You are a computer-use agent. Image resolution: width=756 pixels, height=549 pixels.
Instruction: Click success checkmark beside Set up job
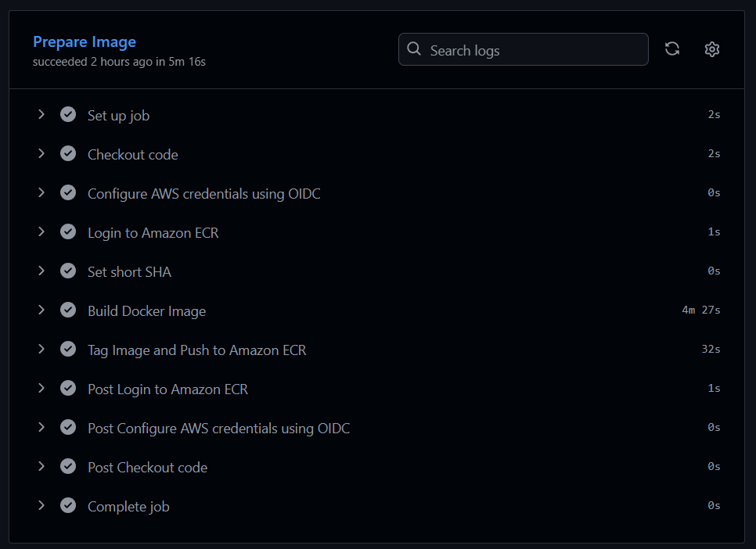click(x=68, y=115)
